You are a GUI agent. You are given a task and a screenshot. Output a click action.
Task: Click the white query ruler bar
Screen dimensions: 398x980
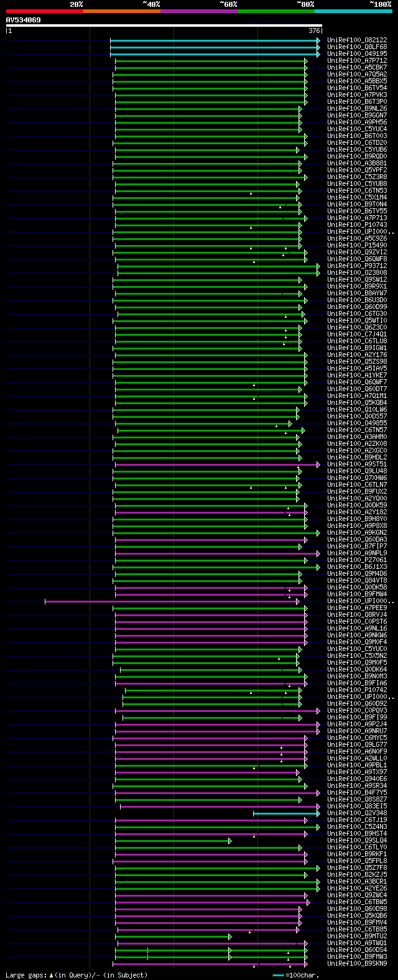(x=164, y=25)
